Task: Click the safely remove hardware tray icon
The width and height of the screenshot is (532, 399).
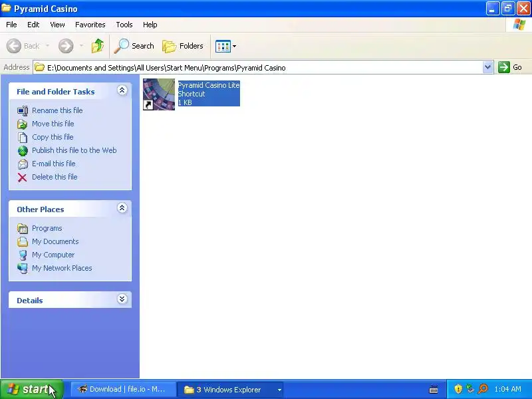Action: [x=470, y=389]
